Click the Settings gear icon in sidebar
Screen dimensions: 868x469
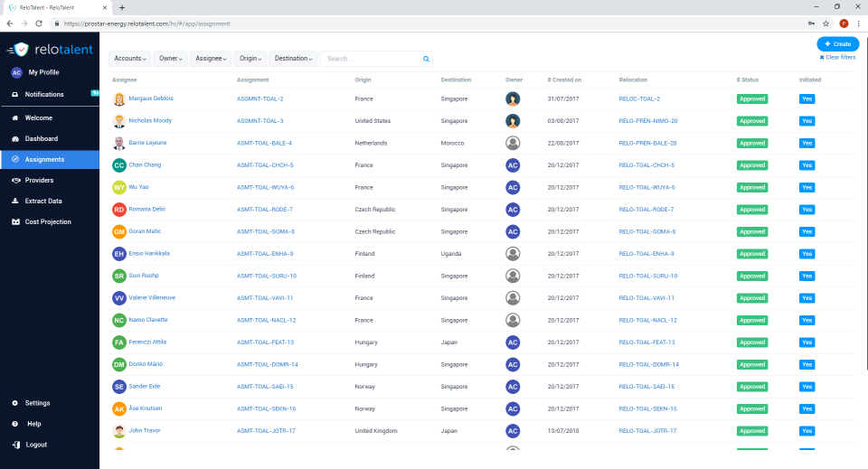pos(15,403)
